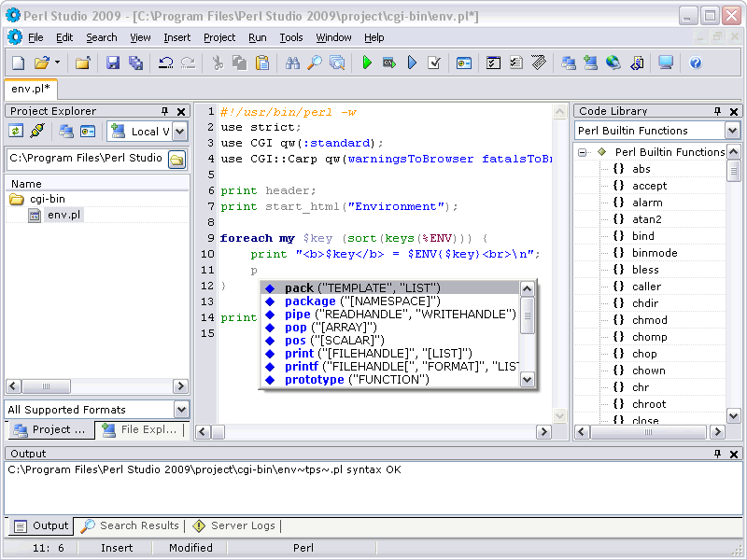
Task: Click the Undo arrow icon
Action: click(165, 63)
